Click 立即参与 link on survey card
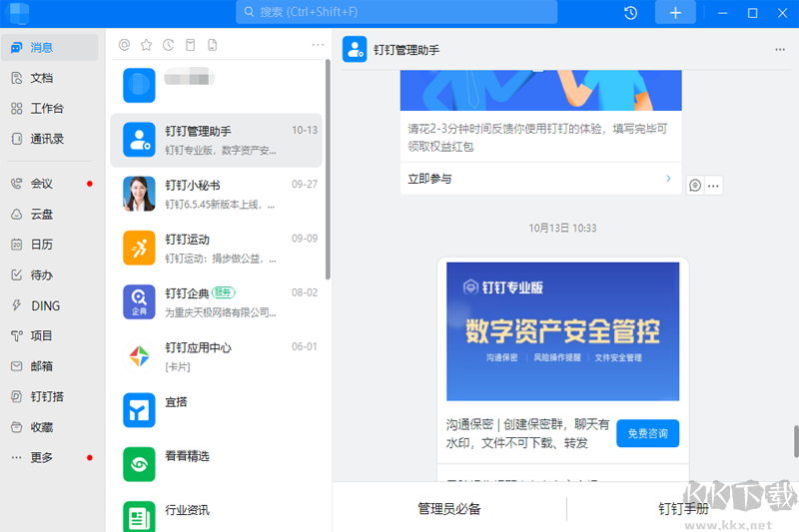This screenshot has height=532, width=799. tap(540, 179)
